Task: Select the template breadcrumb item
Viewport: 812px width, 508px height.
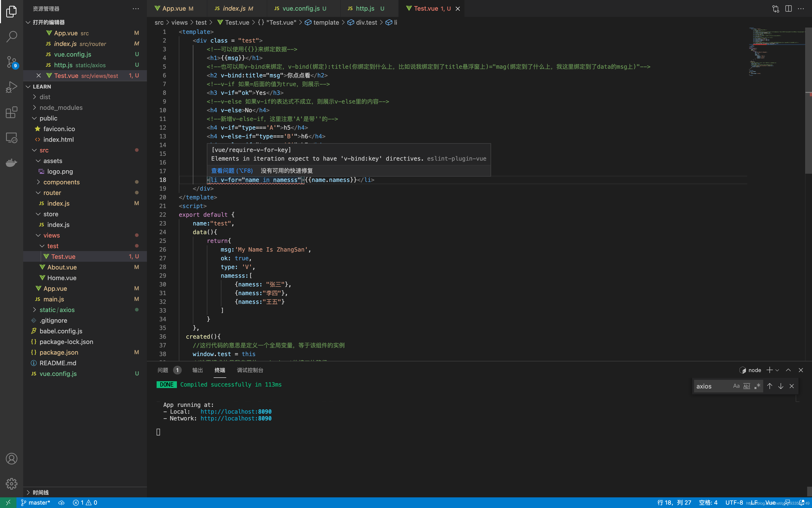Action: pyautogui.click(x=322, y=22)
